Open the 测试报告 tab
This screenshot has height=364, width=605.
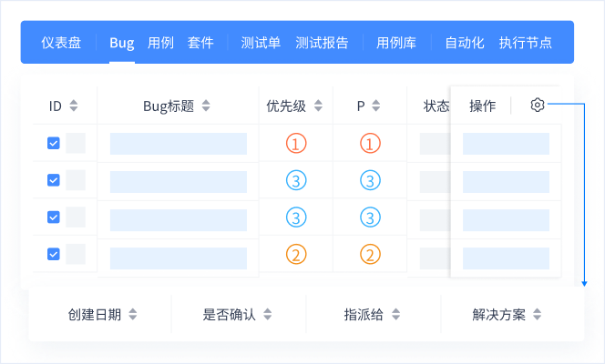click(322, 43)
